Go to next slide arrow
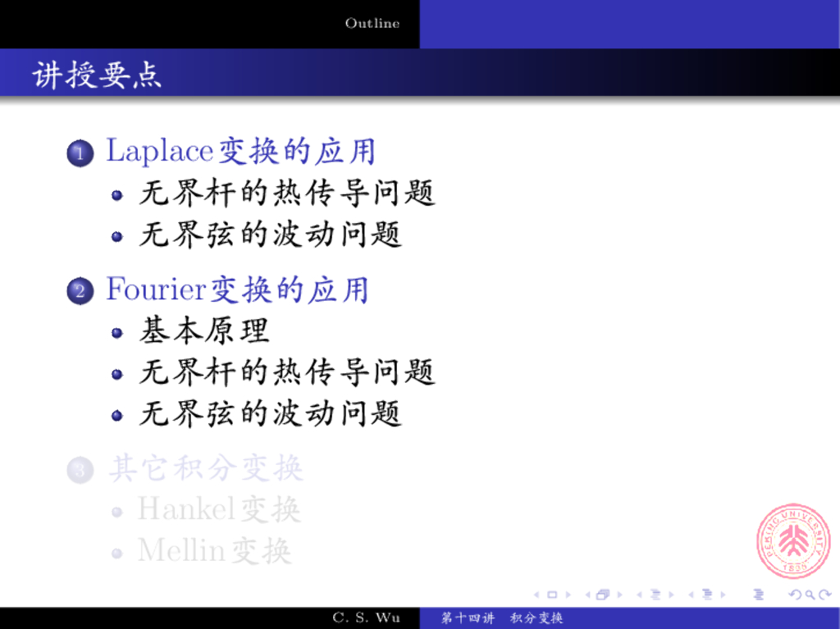Viewport: 840px width, 629px height. pos(568,595)
